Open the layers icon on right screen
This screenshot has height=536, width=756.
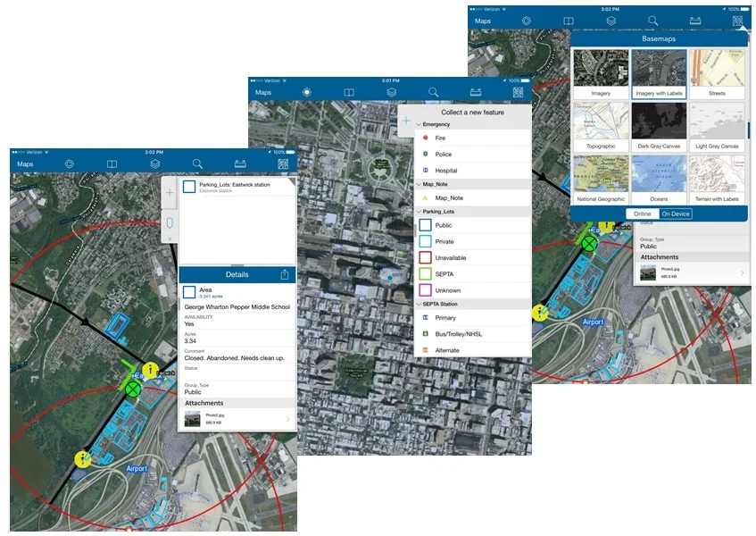coord(611,21)
